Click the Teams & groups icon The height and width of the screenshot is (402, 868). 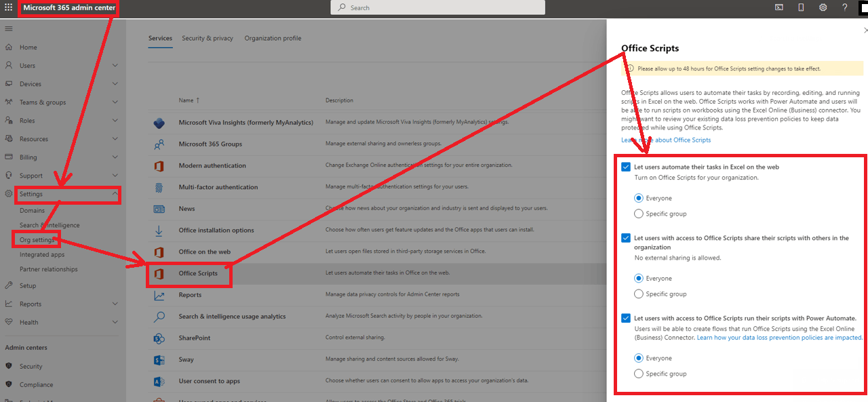click(x=9, y=102)
